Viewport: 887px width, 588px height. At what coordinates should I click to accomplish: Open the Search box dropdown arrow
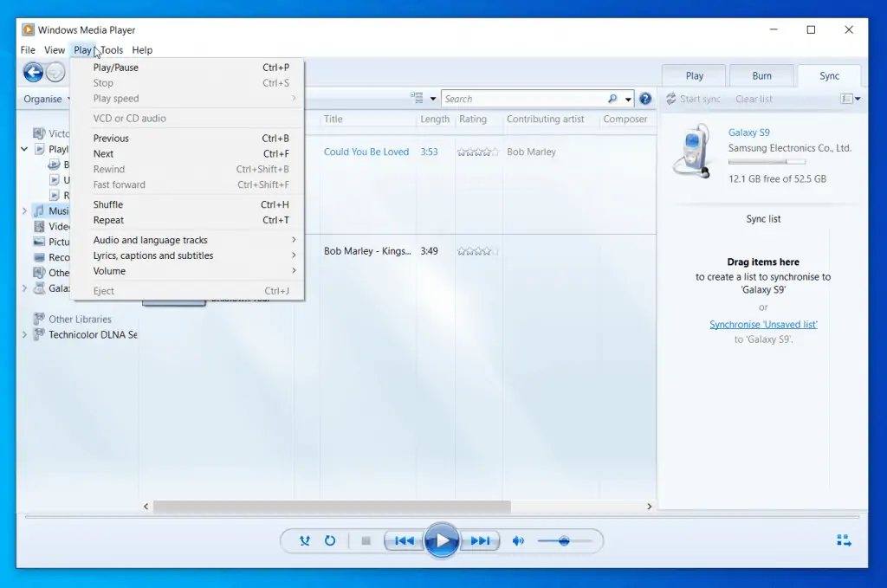pyautogui.click(x=628, y=98)
